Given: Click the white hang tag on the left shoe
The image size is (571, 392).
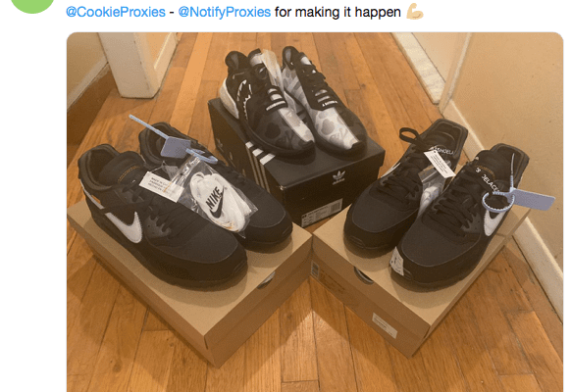Looking at the screenshot, I should 160,186.
